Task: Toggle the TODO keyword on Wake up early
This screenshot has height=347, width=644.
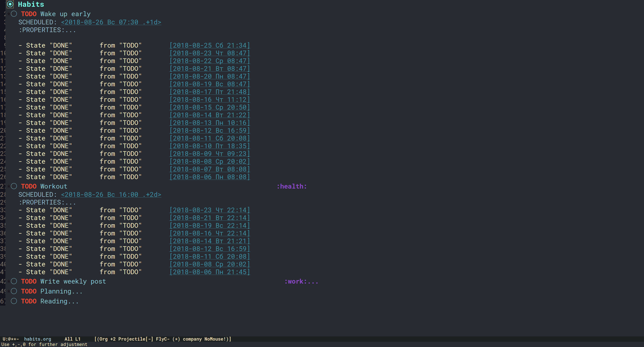Action: 29,14
